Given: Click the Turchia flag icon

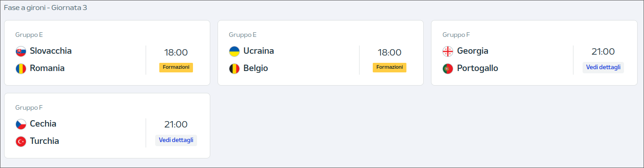Looking at the screenshot, I should 21,142.
